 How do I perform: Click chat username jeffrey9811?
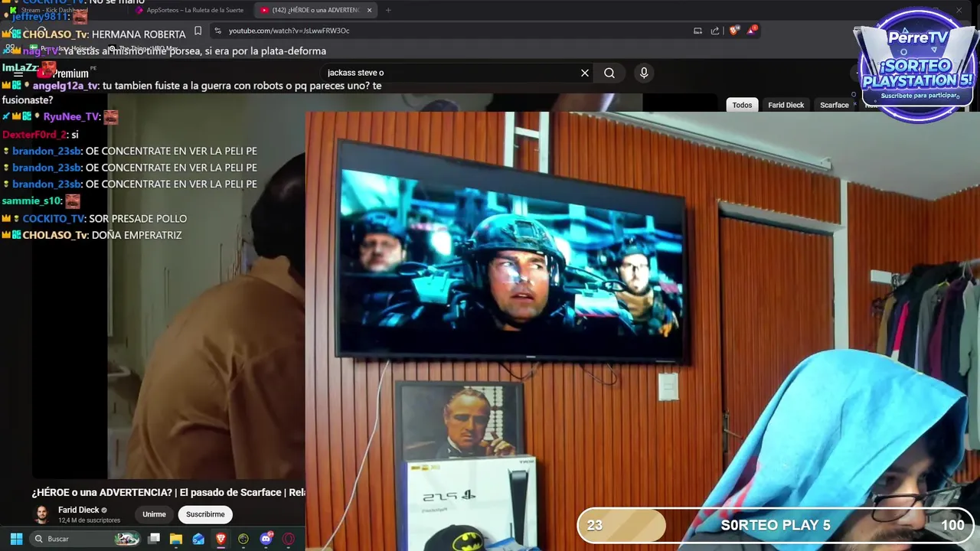coord(40,16)
